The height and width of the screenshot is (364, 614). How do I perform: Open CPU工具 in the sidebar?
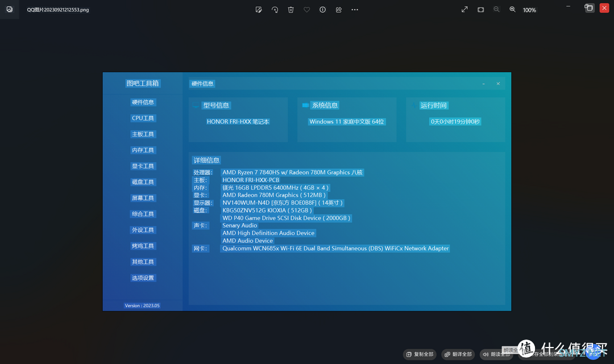[x=143, y=118]
